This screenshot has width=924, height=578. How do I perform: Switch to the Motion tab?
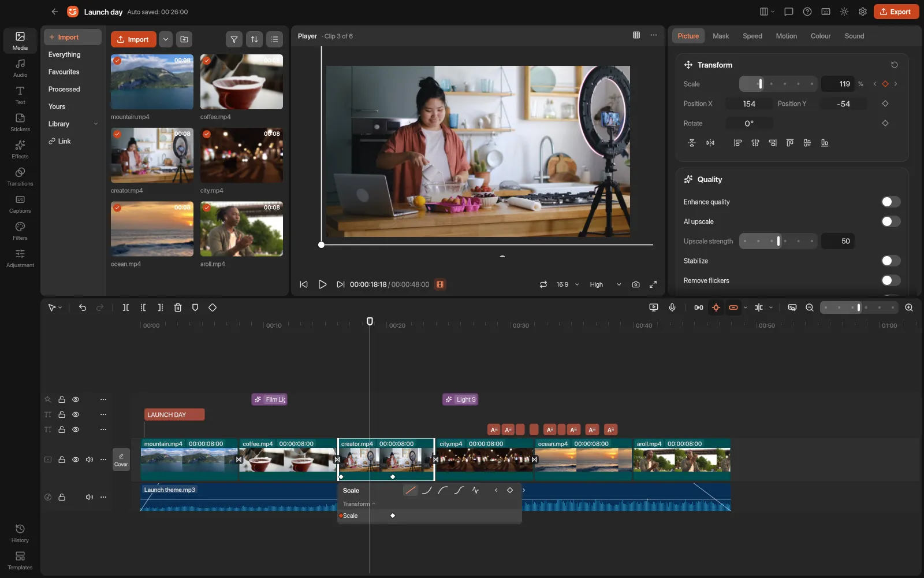pos(786,36)
